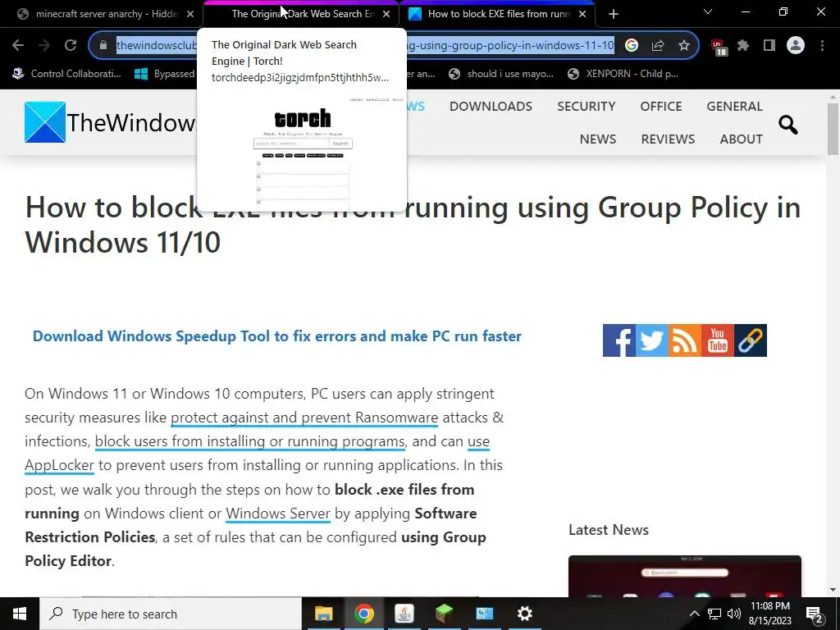Click the Chrome taskbar icon
The width and height of the screenshot is (840, 630).
pyautogui.click(x=363, y=614)
